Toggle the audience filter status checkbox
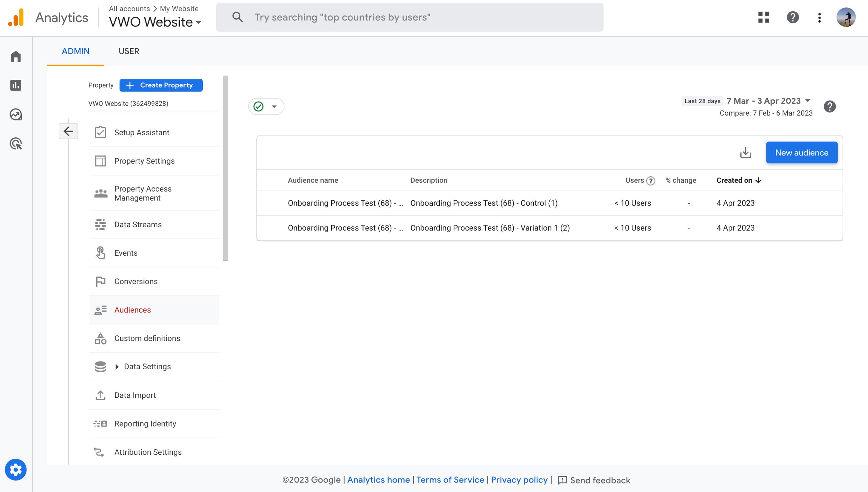Viewport: 868px width, 492px height. pos(258,106)
